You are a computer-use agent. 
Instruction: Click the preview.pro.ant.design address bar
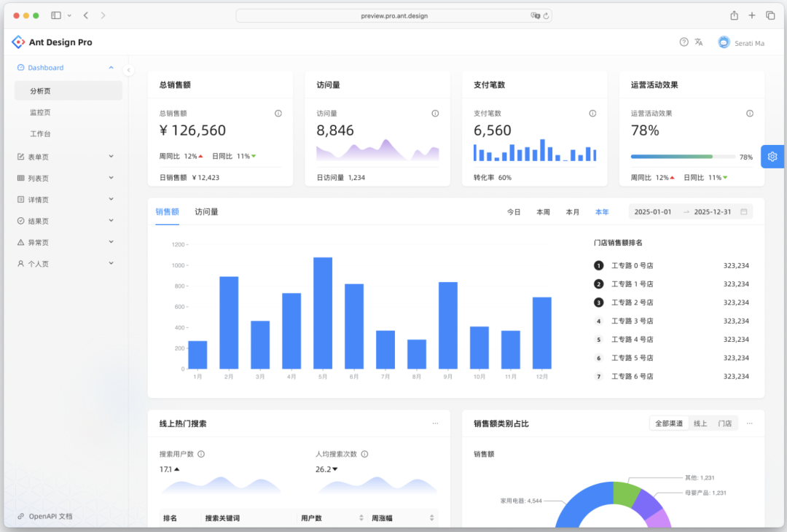(x=394, y=15)
